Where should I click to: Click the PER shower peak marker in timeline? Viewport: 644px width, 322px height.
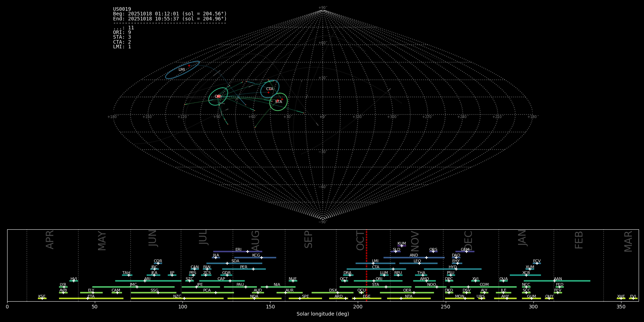pos(253,269)
